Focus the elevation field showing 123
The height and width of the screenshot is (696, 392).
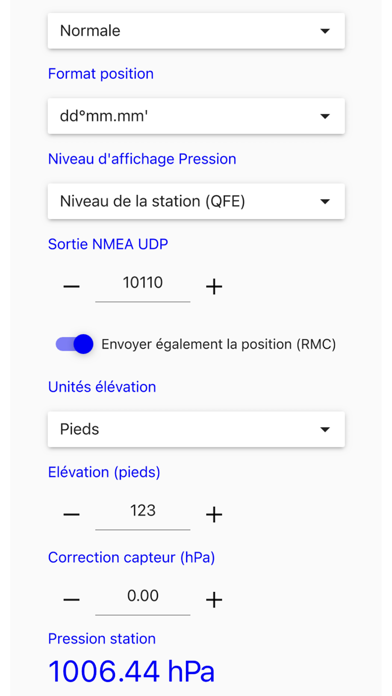pyautogui.click(x=143, y=514)
